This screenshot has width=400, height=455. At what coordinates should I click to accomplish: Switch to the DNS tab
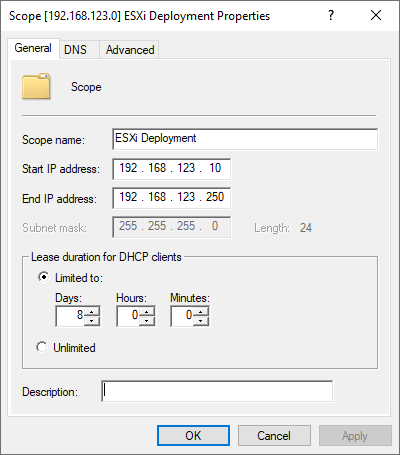click(75, 50)
